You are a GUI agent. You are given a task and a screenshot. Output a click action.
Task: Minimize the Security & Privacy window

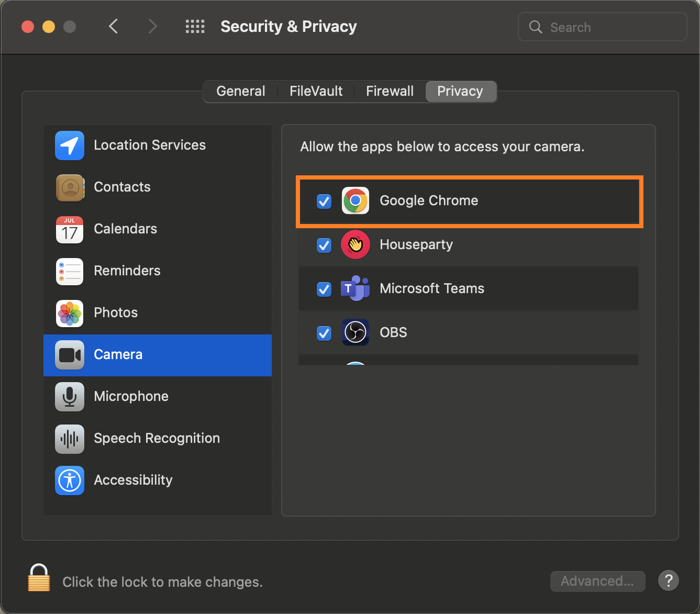(49, 27)
